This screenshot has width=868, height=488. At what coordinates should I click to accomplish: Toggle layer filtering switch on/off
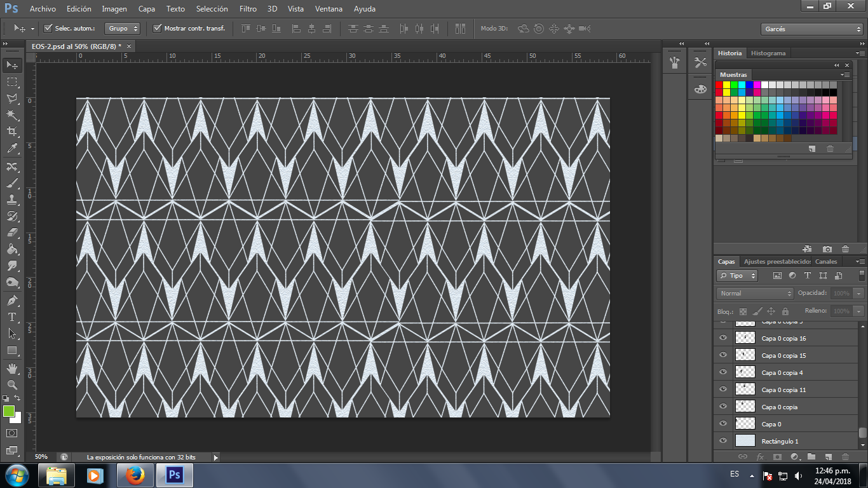tap(861, 275)
